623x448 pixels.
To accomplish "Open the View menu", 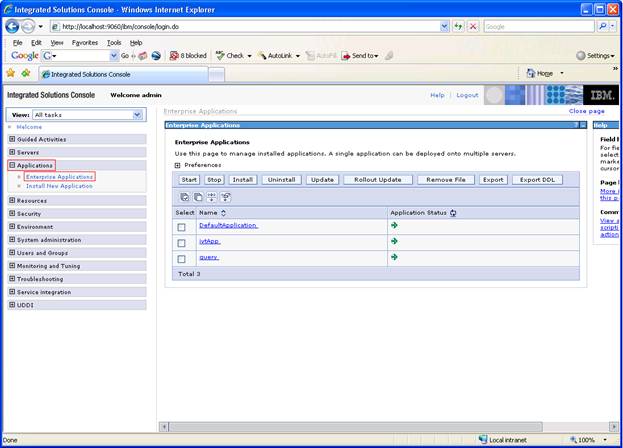I will coord(57,42).
